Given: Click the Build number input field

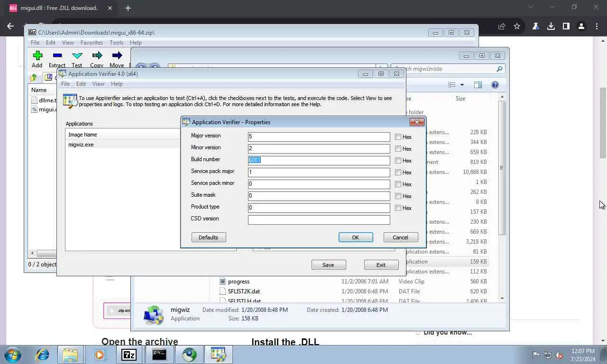Looking at the screenshot, I should click(319, 161).
